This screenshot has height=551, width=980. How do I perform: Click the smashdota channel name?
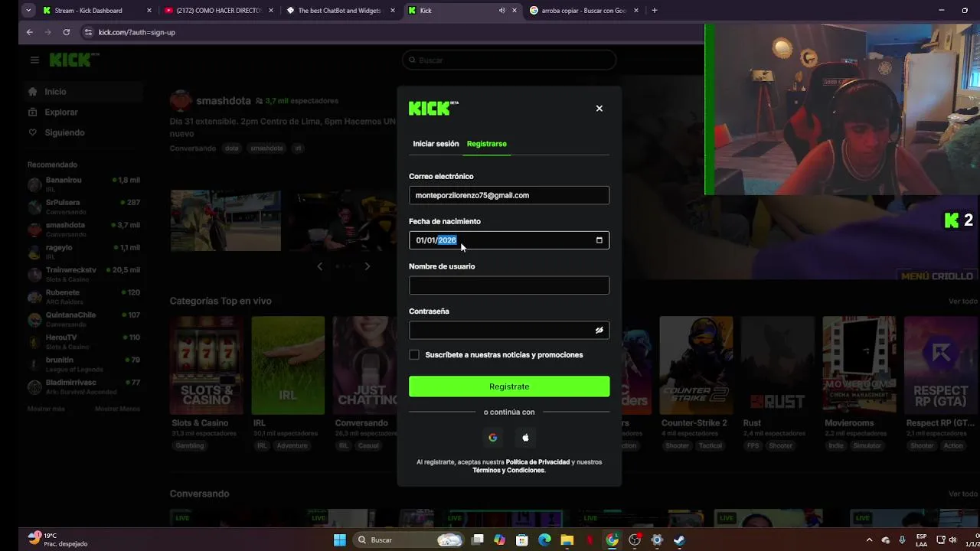[223, 101]
